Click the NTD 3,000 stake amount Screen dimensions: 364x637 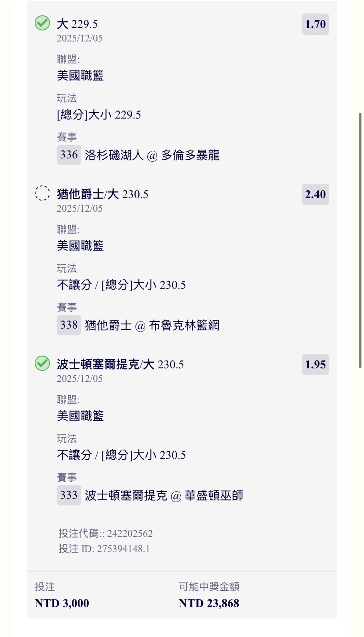pyautogui.click(x=62, y=603)
